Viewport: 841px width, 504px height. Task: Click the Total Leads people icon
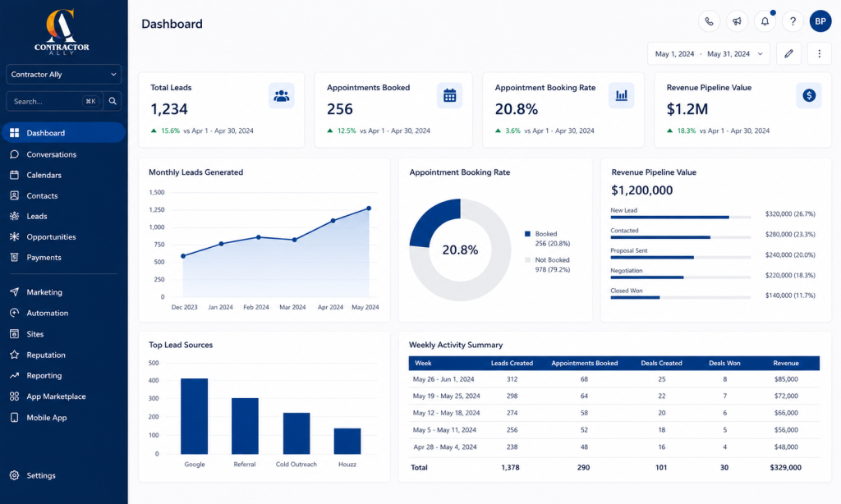click(281, 96)
